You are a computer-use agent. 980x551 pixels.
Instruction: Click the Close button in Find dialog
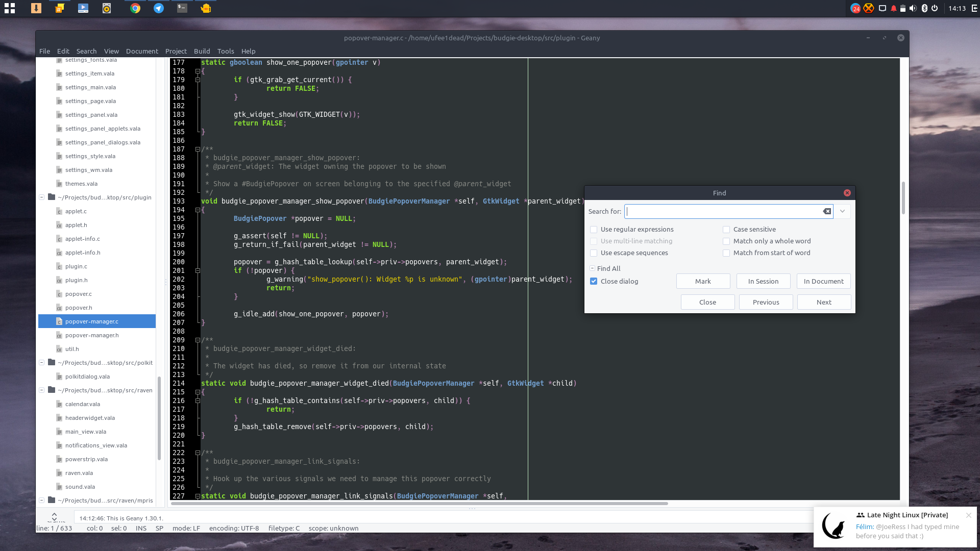[707, 302]
